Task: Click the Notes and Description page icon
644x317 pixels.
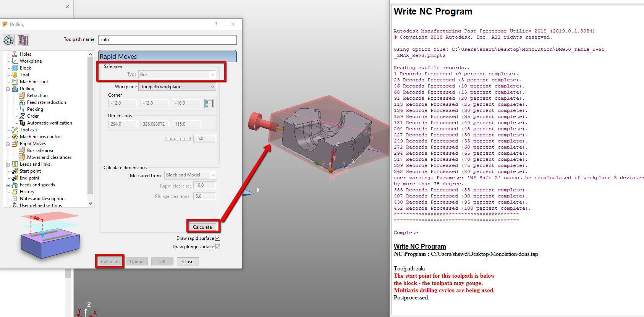Action: pos(15,199)
